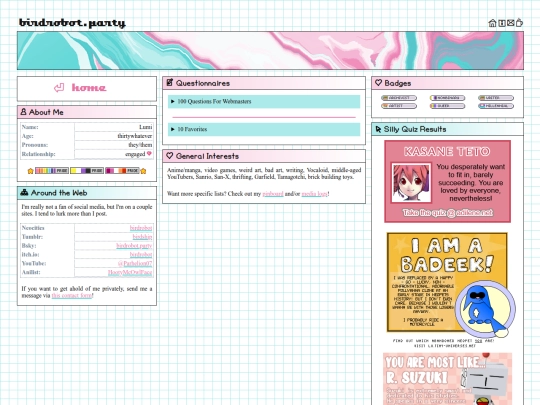This screenshot has height=405, width=540.
Task: Open this contact form link
Action: click(x=72, y=295)
